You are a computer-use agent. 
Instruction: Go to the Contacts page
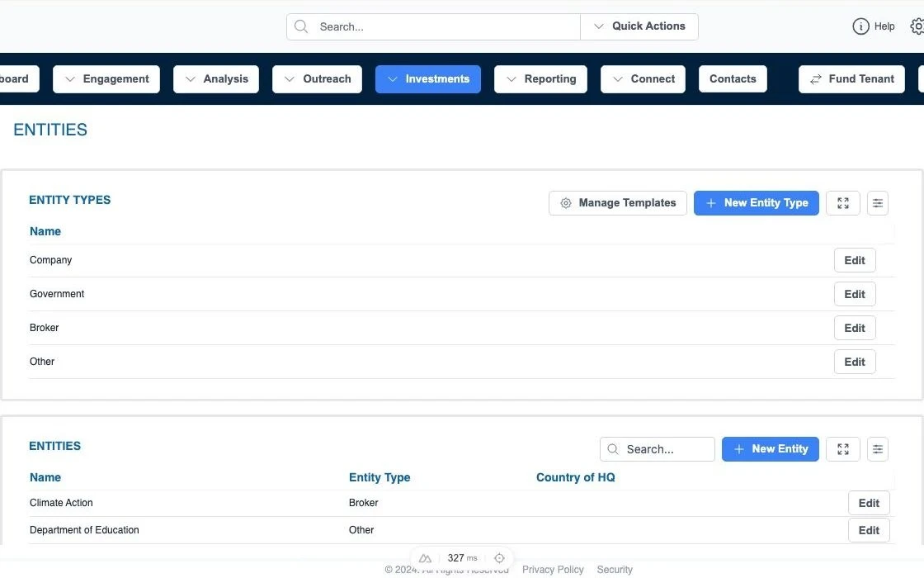(733, 79)
